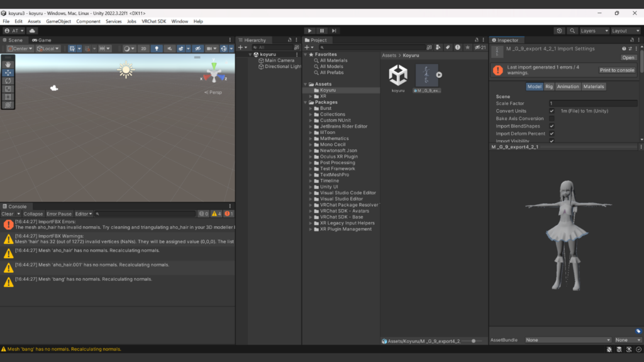644x362 pixels.
Task: Click Collapse button in Console
Action: pos(33,214)
